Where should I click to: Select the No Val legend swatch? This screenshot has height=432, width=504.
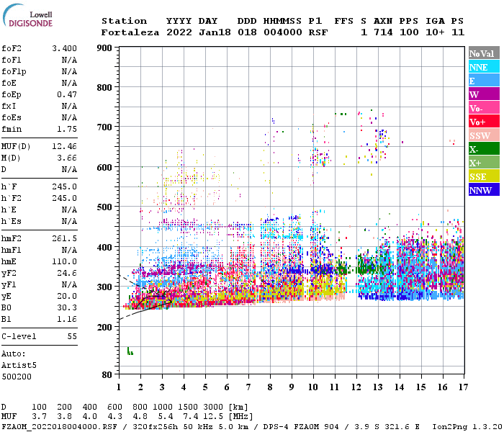[484, 53]
